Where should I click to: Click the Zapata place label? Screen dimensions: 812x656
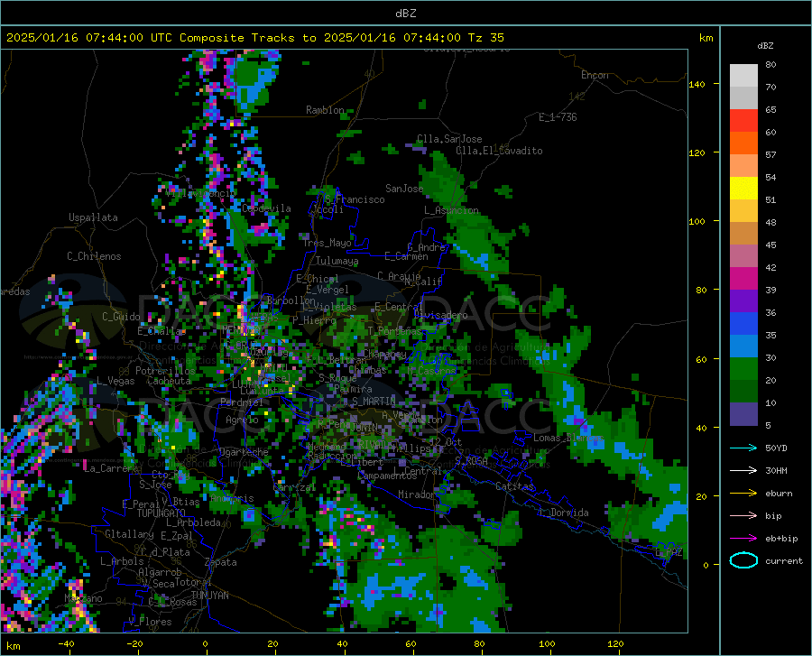point(221,562)
